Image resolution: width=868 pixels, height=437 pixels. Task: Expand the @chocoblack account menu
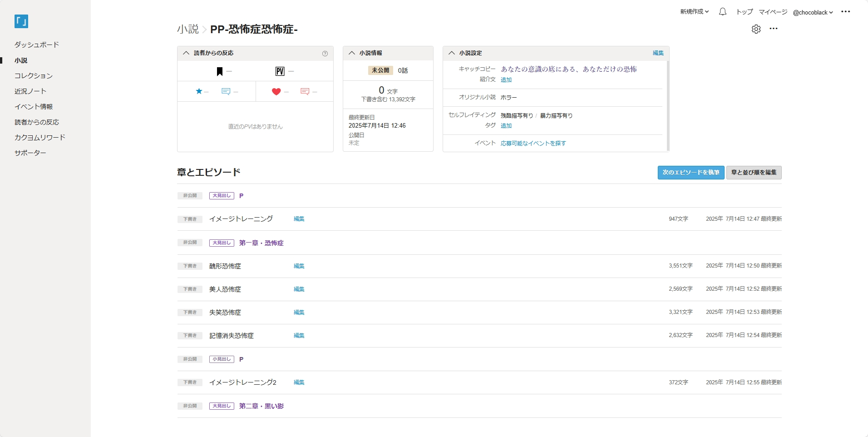click(813, 13)
